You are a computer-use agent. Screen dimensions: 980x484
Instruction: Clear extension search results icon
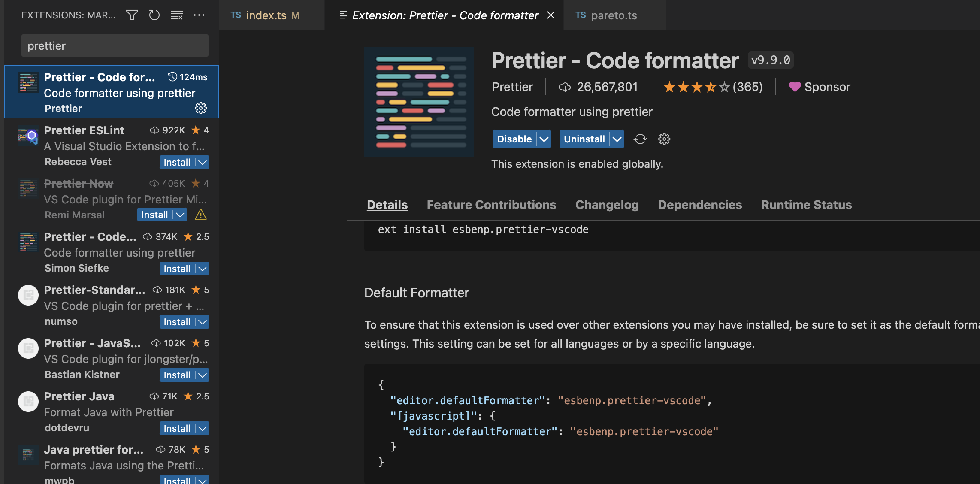(176, 15)
